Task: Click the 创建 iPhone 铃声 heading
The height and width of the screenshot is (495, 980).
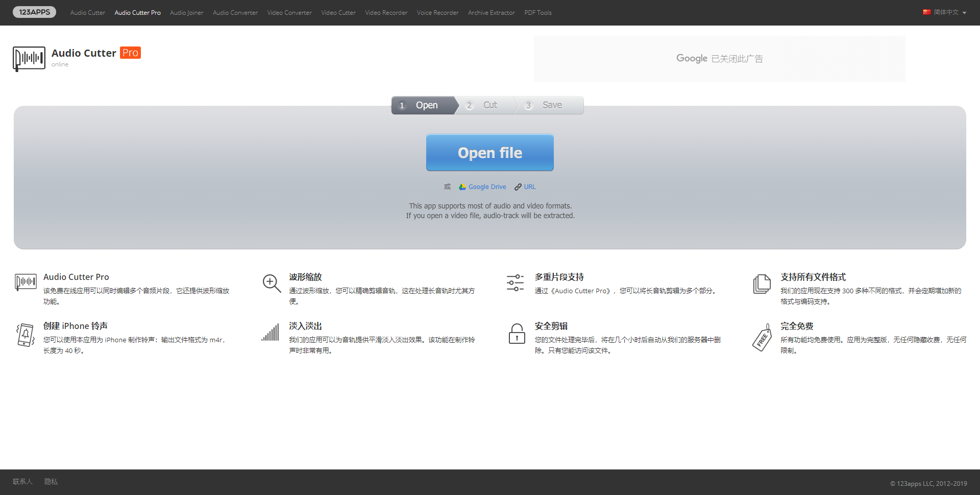Action: 76,326
